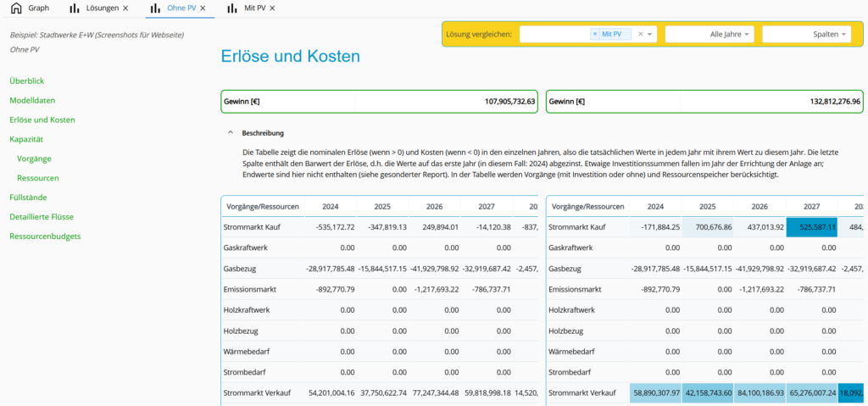The height and width of the screenshot is (406, 868).
Task: Click the Strommarkt Verkauf row in right table
Action: [x=704, y=393]
